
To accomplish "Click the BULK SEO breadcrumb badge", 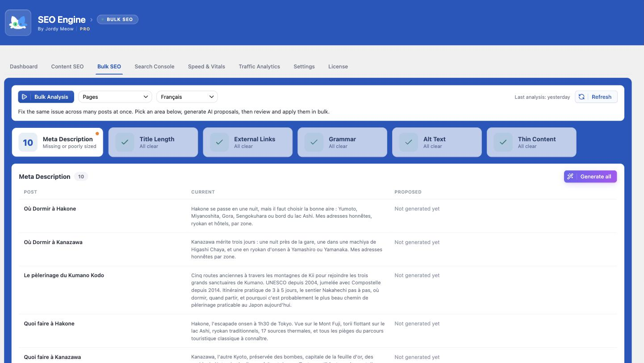I will pyautogui.click(x=117, y=19).
